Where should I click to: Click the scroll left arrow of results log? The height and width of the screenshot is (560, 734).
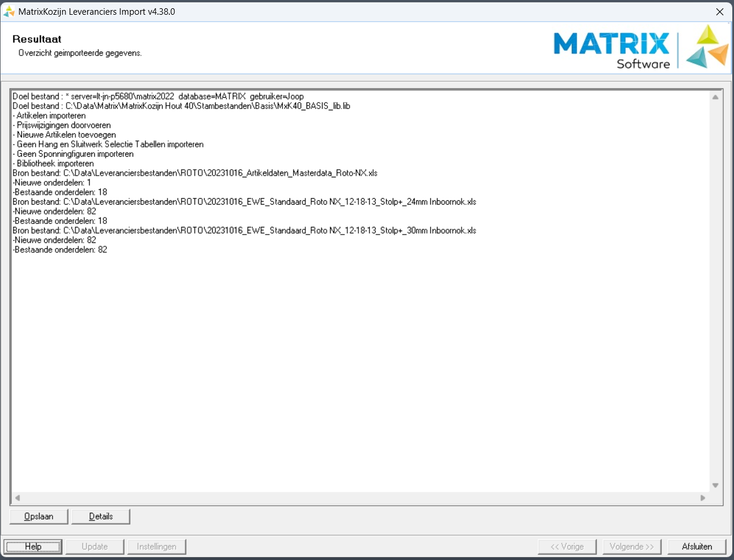coord(17,498)
